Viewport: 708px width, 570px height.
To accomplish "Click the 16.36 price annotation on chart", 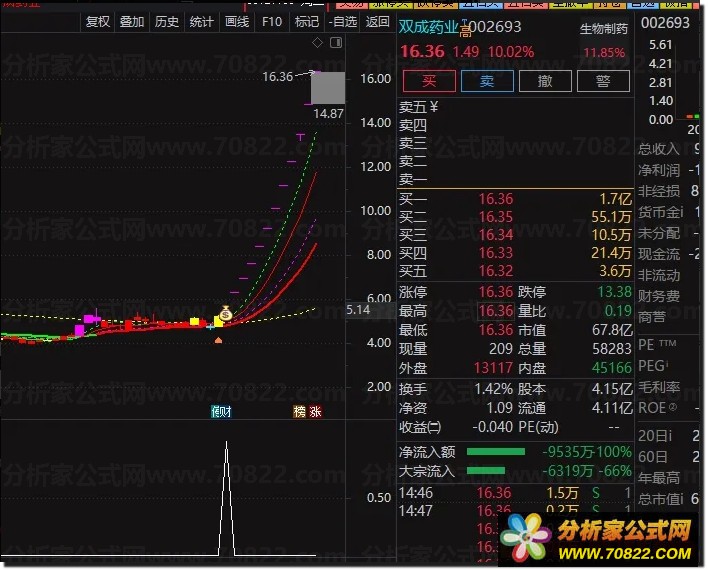I will 278,77.
